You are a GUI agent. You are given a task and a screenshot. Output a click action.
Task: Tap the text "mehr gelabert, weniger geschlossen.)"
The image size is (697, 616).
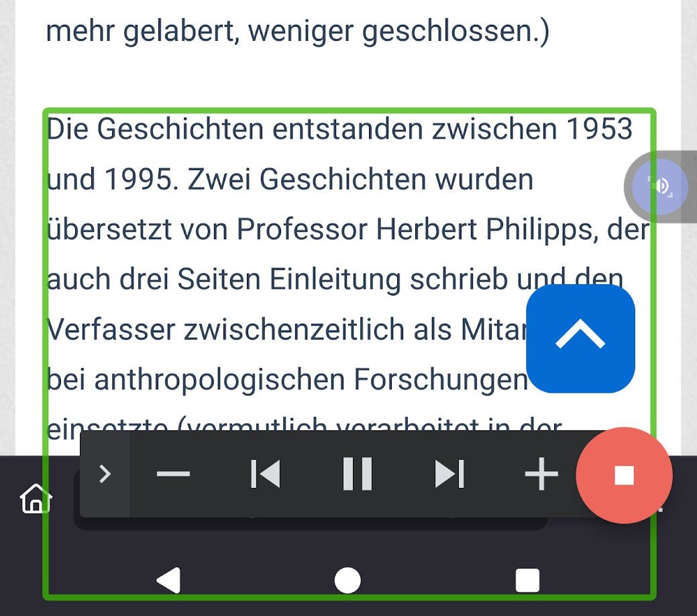click(x=297, y=32)
